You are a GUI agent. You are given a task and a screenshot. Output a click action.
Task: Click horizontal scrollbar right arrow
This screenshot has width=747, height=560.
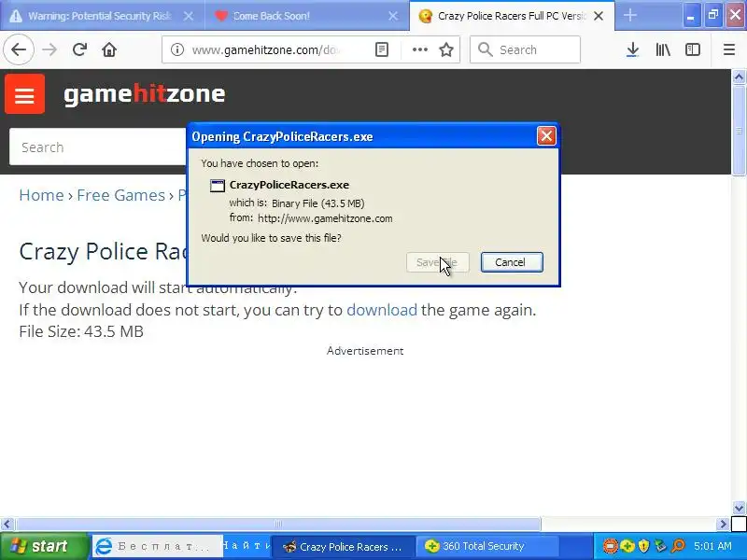[x=723, y=525]
